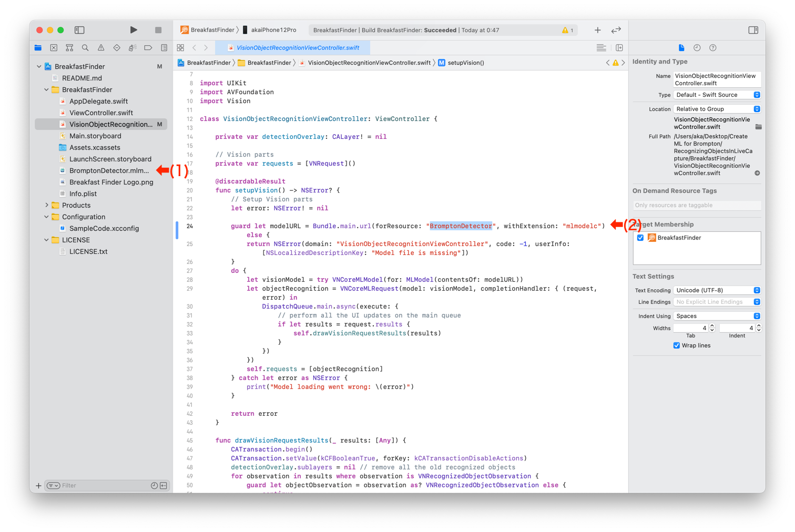Image resolution: width=795 pixels, height=532 pixels.
Task: Open the Quick Help inspector
Action: coord(713,48)
